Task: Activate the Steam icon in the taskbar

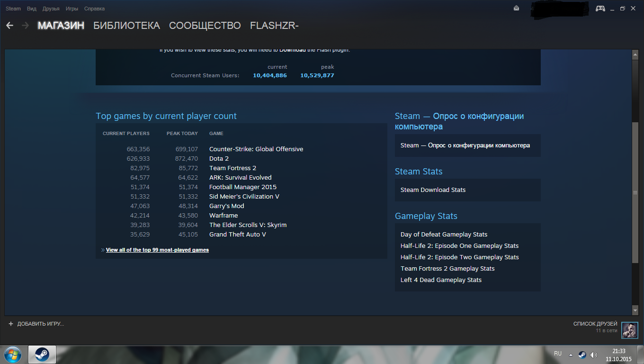Action: point(42,355)
